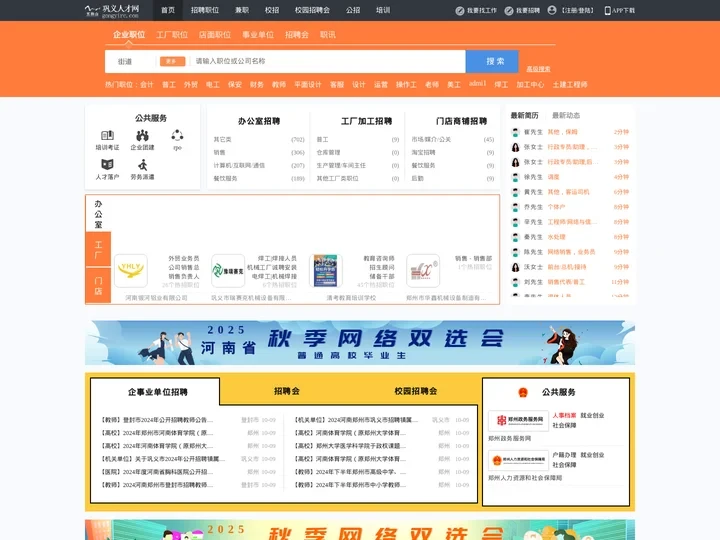This screenshot has height=540, width=720.
Task: Open the 企业团建 service icon
Action: 142,135
